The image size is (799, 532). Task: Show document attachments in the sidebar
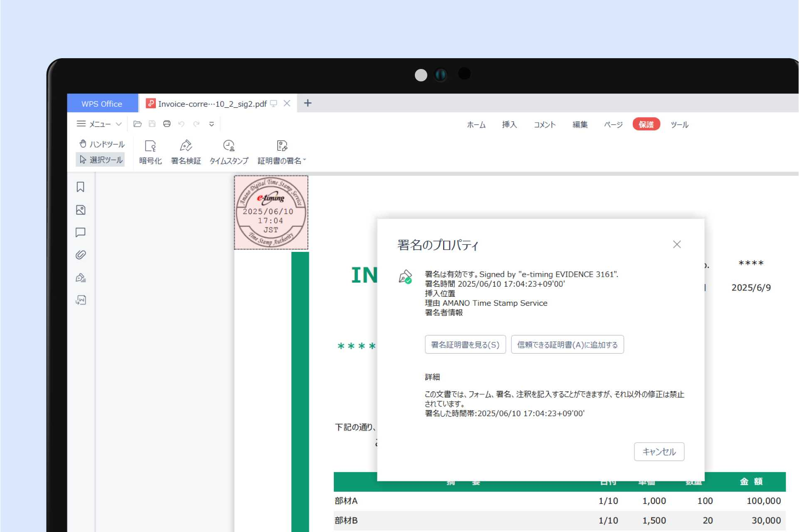tap(80, 255)
